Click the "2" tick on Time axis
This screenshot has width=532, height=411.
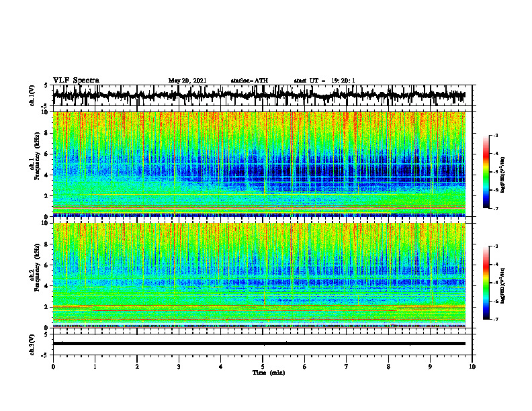(x=137, y=367)
